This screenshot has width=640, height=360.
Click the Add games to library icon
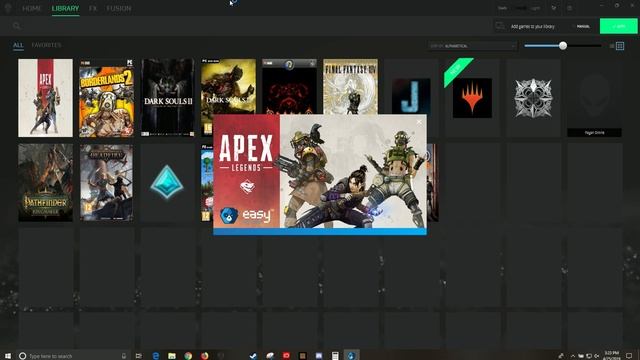[500, 26]
